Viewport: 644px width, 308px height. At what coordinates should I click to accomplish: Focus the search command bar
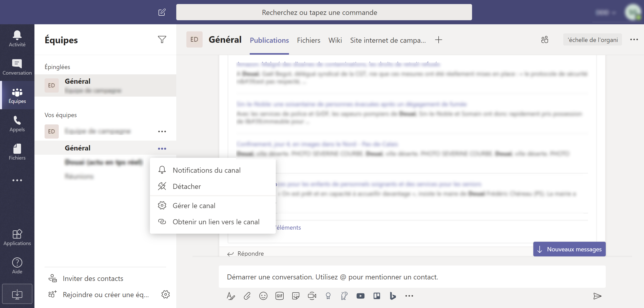pos(324,12)
